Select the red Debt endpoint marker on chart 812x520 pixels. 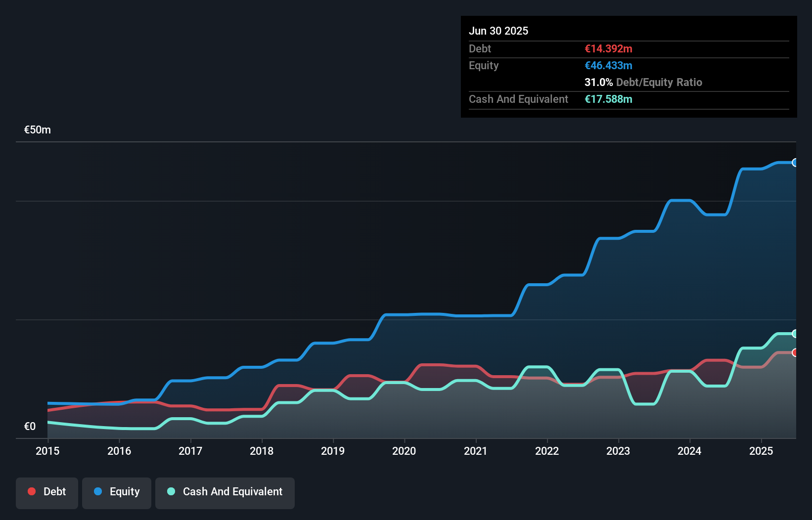pyautogui.click(x=795, y=352)
